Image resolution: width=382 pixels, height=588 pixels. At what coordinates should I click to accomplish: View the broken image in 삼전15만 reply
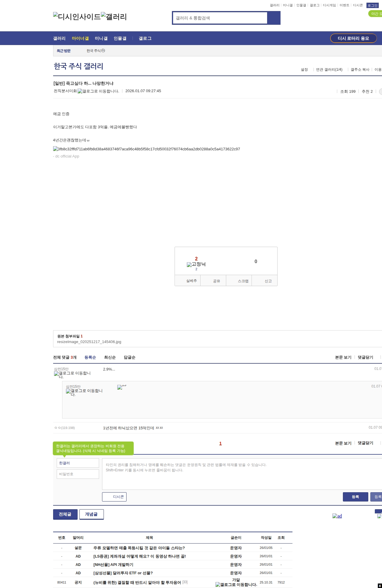click(x=122, y=387)
